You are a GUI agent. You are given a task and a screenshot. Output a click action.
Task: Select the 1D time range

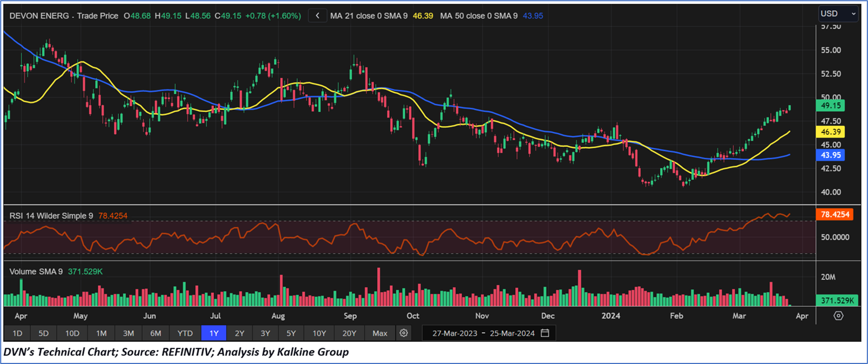pyautogui.click(x=17, y=333)
